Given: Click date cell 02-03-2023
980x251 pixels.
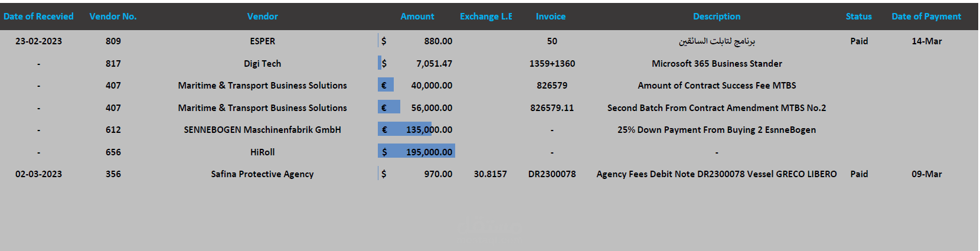Looking at the screenshot, I should (x=38, y=174).
